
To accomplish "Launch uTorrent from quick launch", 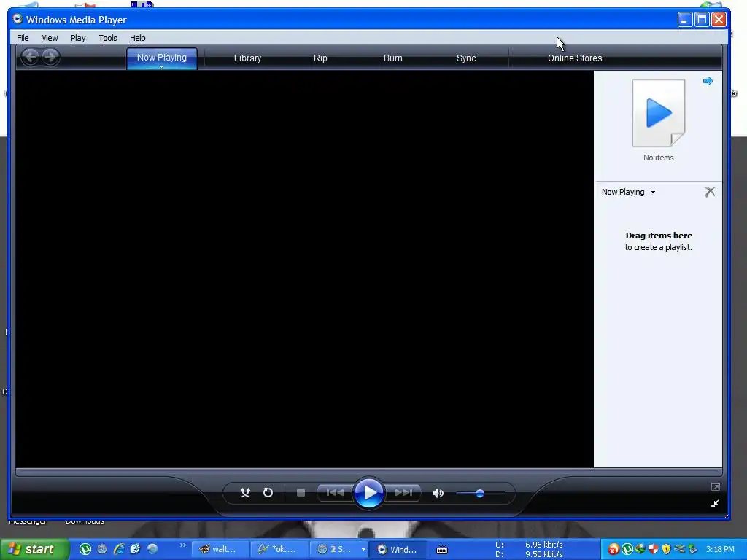I will 85,549.
